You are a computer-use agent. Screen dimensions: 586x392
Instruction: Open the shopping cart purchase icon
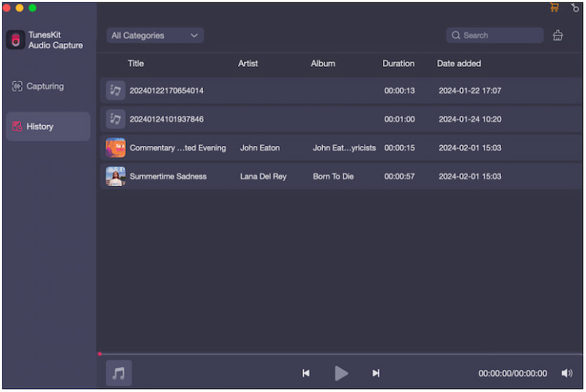555,7
